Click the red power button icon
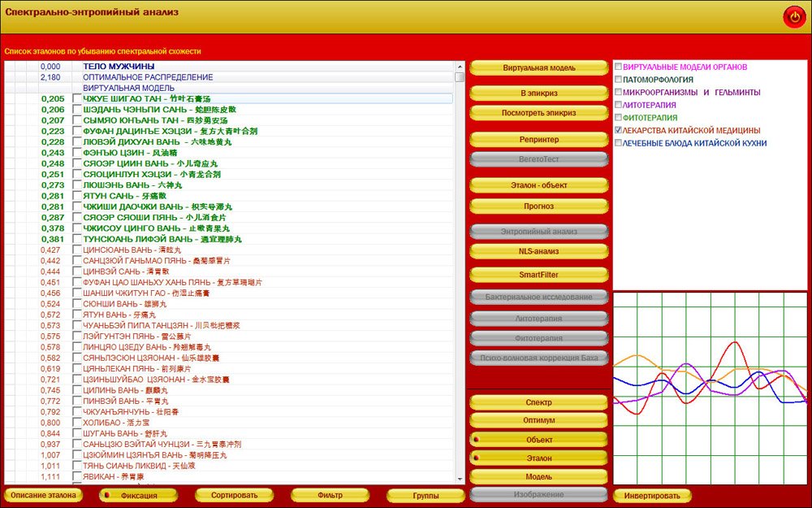This screenshot has height=508, width=812. [793, 16]
